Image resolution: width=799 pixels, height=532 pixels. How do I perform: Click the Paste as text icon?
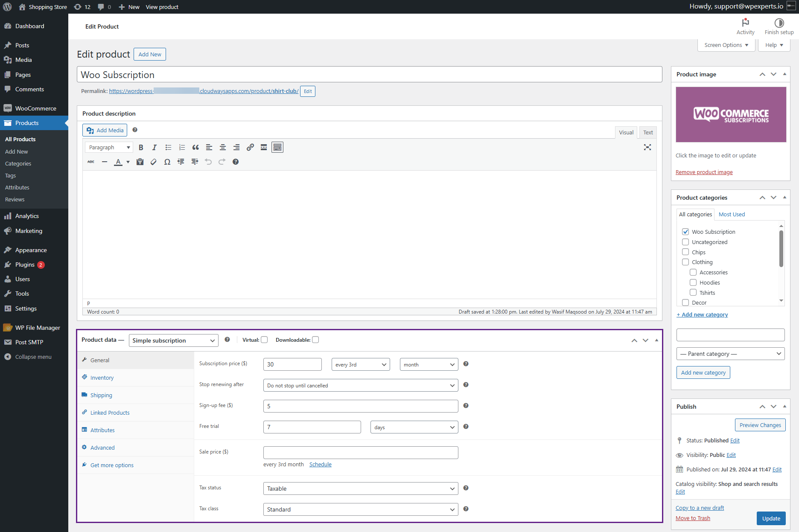140,162
